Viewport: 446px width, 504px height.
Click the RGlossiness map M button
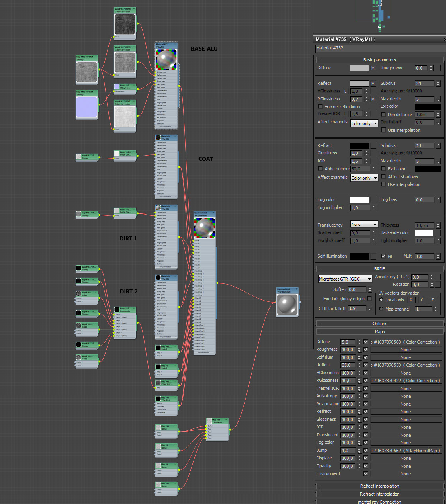373,99
